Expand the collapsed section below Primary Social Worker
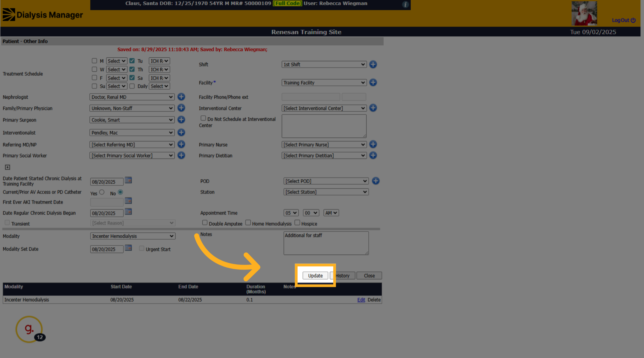This screenshot has height=358, width=644. click(8, 167)
